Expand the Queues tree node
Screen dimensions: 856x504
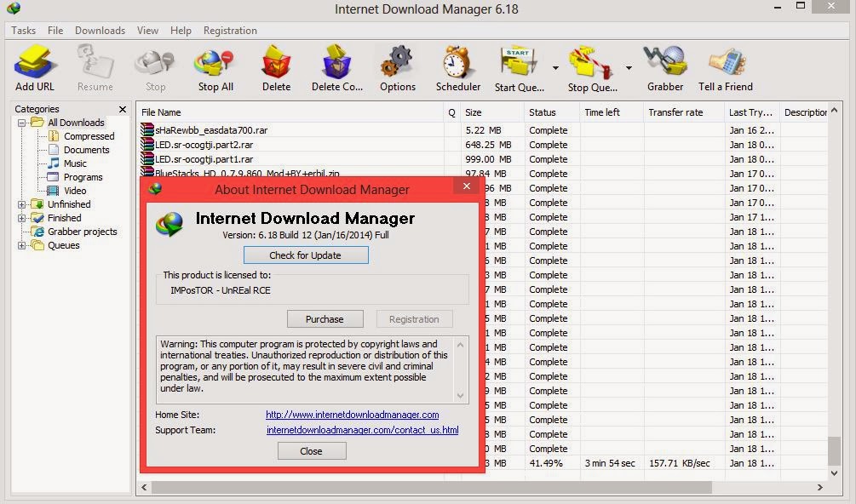(22, 245)
